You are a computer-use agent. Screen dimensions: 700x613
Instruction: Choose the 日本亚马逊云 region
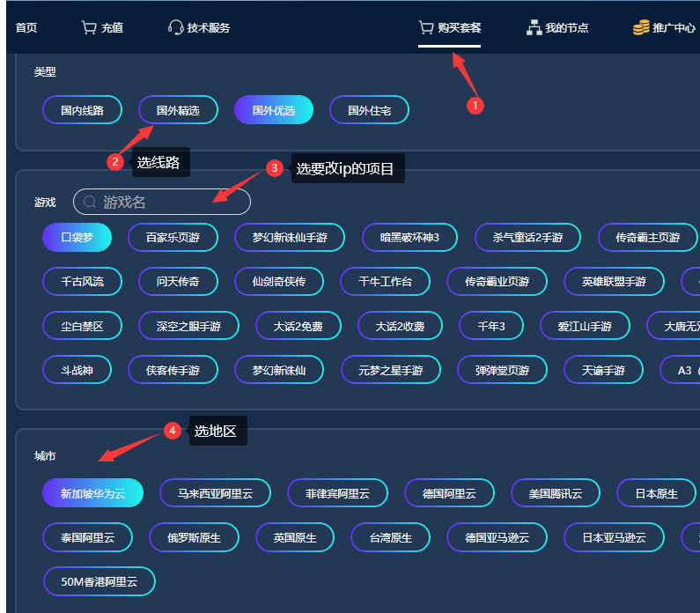[x=614, y=537]
